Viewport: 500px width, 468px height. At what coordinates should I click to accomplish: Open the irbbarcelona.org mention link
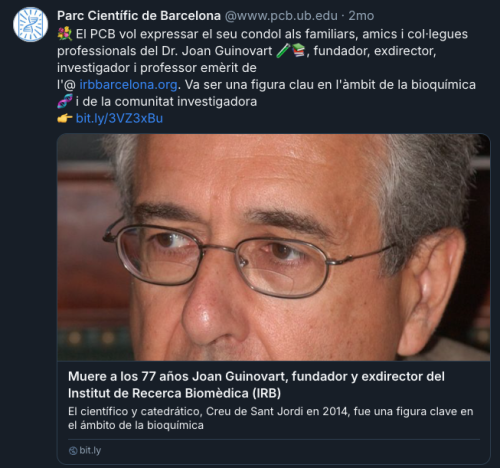(x=128, y=85)
